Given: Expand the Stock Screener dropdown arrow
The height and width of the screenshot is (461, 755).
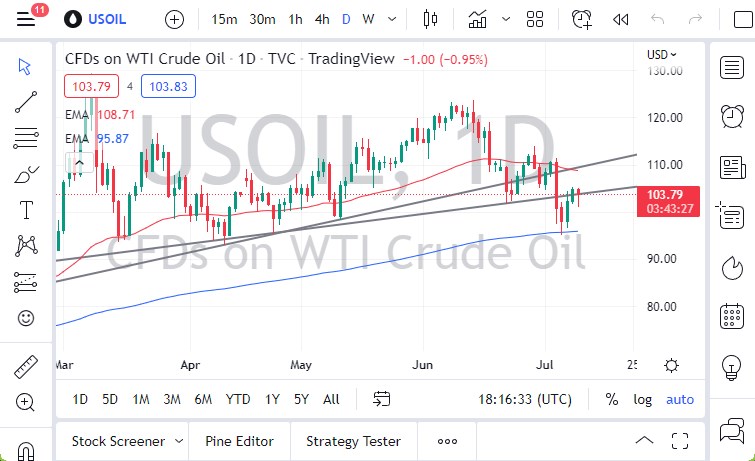Looking at the screenshot, I should (x=179, y=441).
